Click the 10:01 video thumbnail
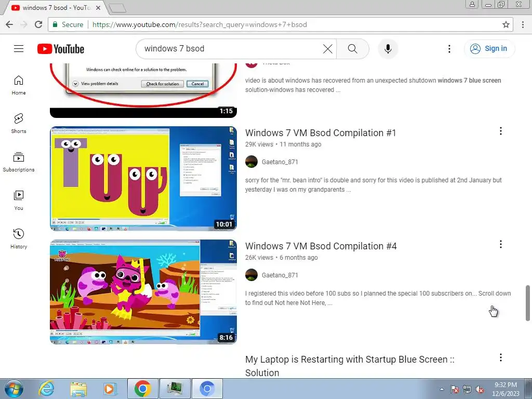The height and width of the screenshot is (399, 532). pyautogui.click(x=143, y=179)
